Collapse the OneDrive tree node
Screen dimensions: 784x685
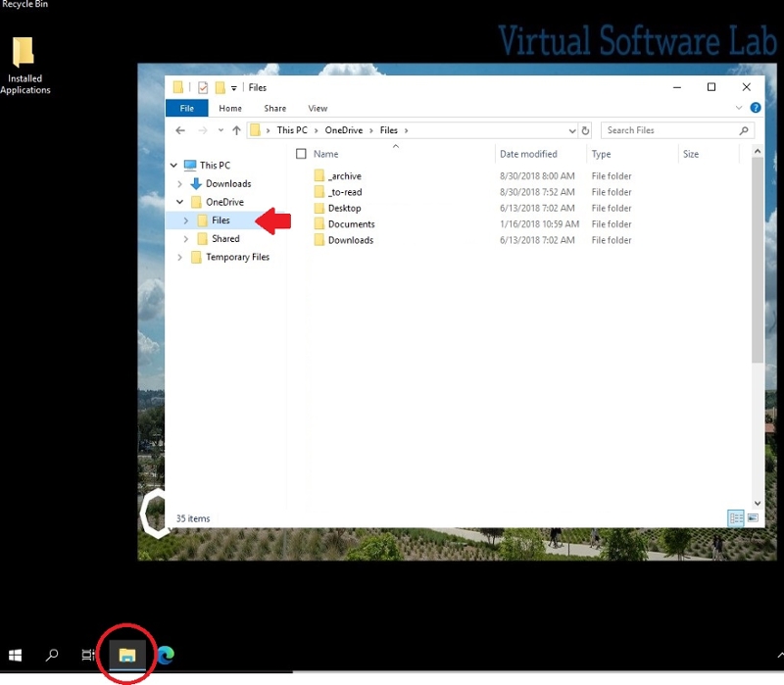180,202
